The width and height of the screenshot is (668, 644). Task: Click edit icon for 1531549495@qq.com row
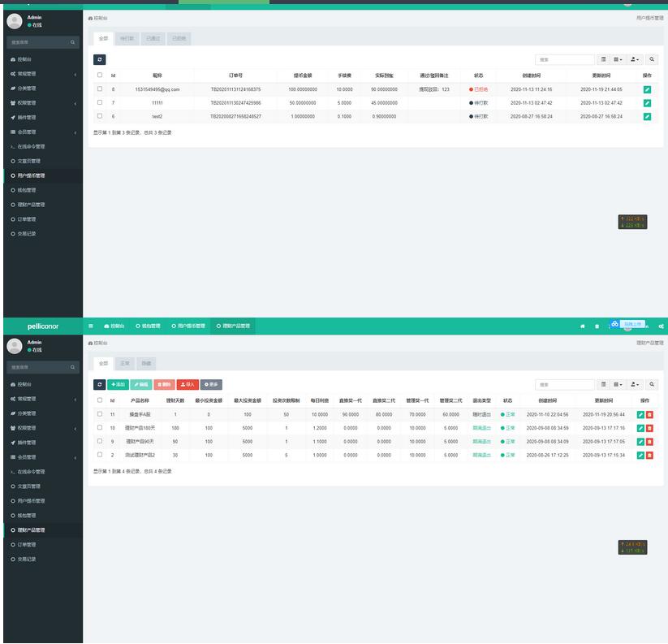coord(647,89)
